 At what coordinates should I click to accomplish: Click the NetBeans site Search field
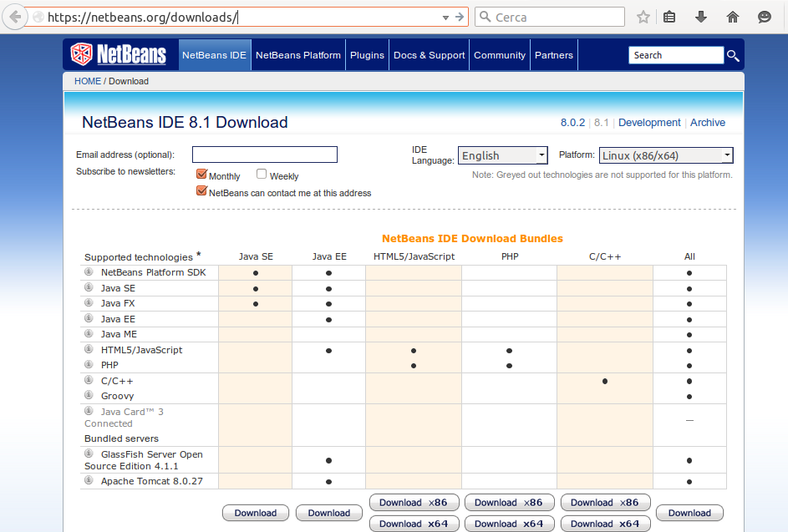(676, 55)
